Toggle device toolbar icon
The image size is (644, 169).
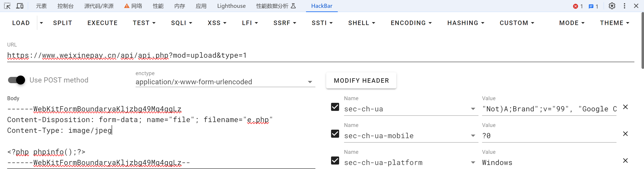point(20,6)
